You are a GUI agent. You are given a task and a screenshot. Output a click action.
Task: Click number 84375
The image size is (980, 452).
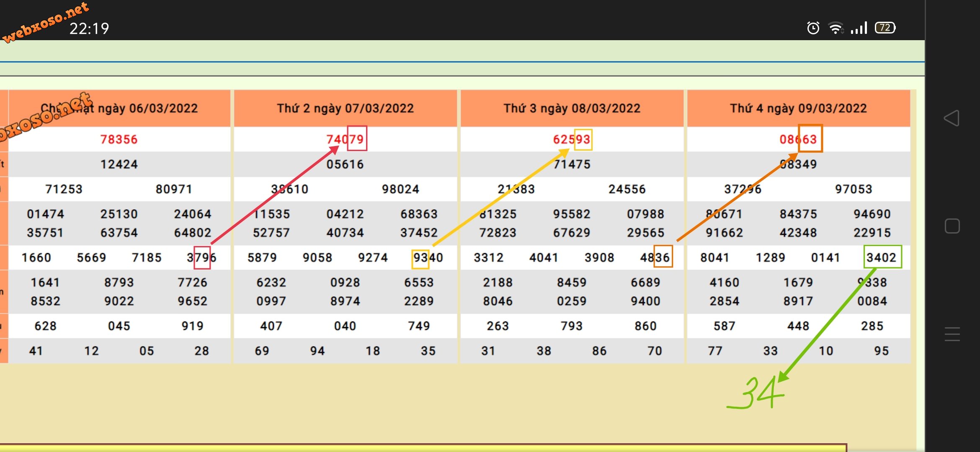(798, 214)
